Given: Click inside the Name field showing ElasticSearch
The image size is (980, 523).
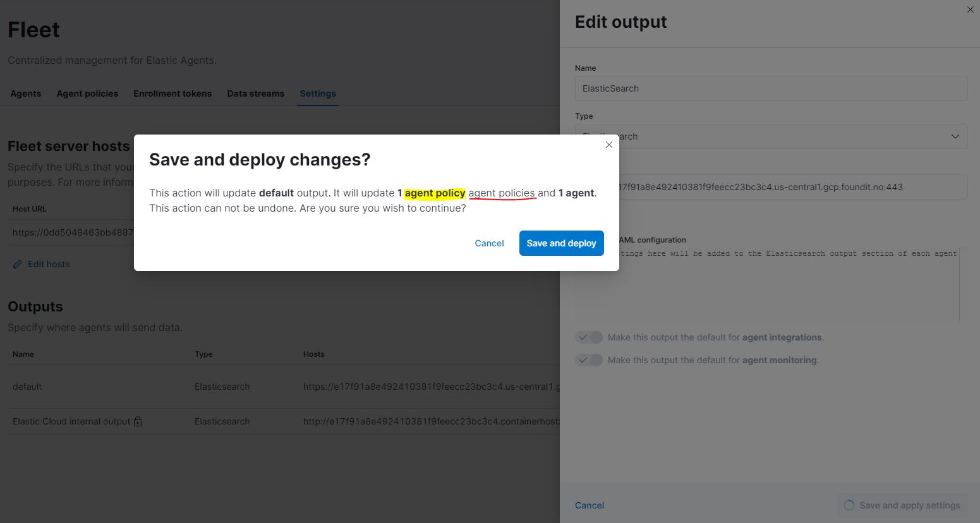Looking at the screenshot, I should (771, 88).
